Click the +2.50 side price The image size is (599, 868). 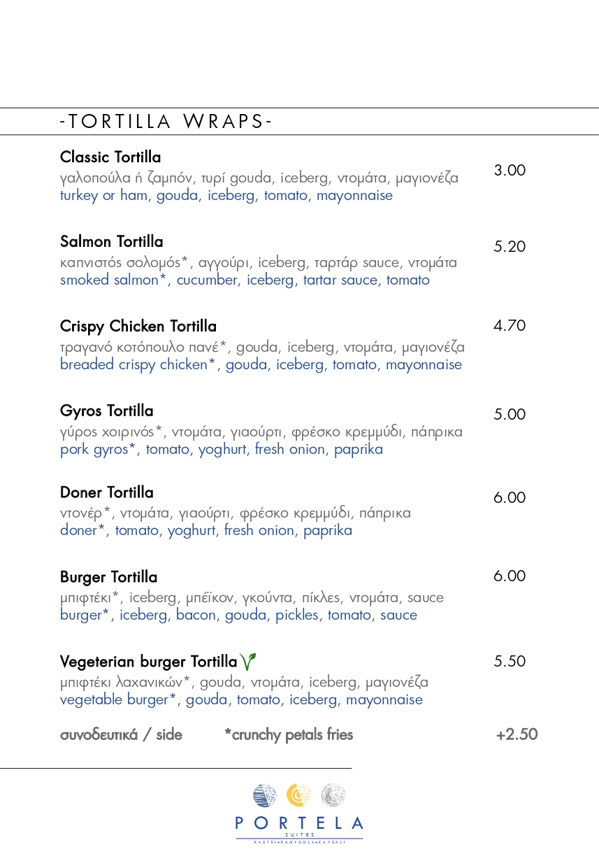point(517,734)
